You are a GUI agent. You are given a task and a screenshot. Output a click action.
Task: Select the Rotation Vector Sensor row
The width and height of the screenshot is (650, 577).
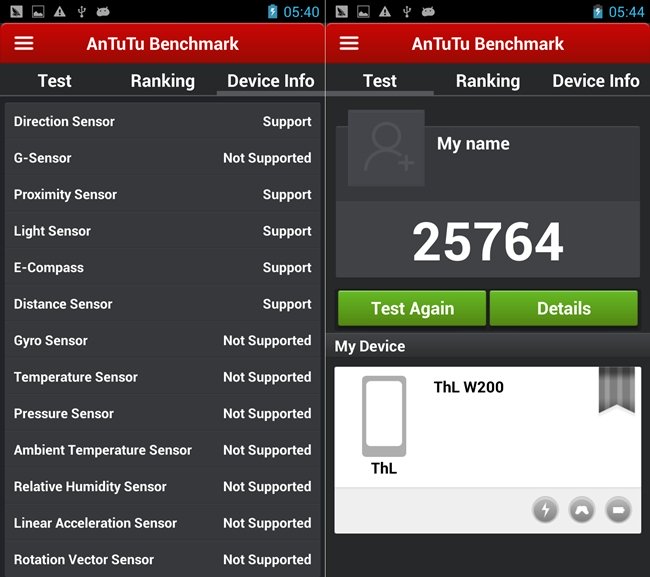[162, 560]
